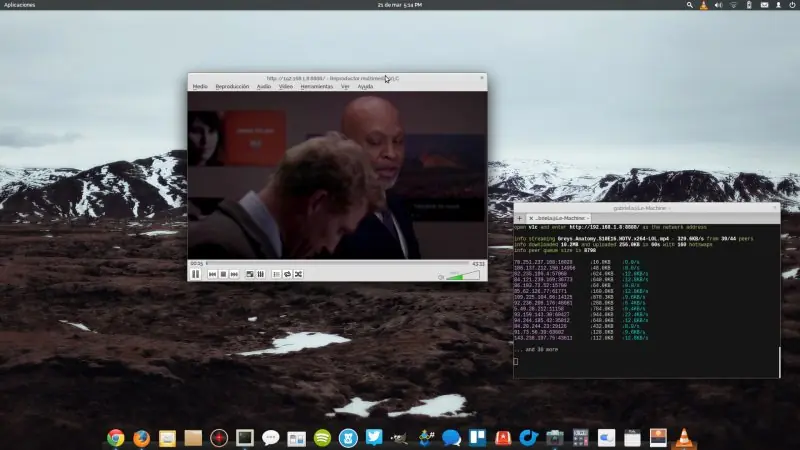Open the Medio menu in VLC
This screenshot has height=450, width=800.
point(200,87)
